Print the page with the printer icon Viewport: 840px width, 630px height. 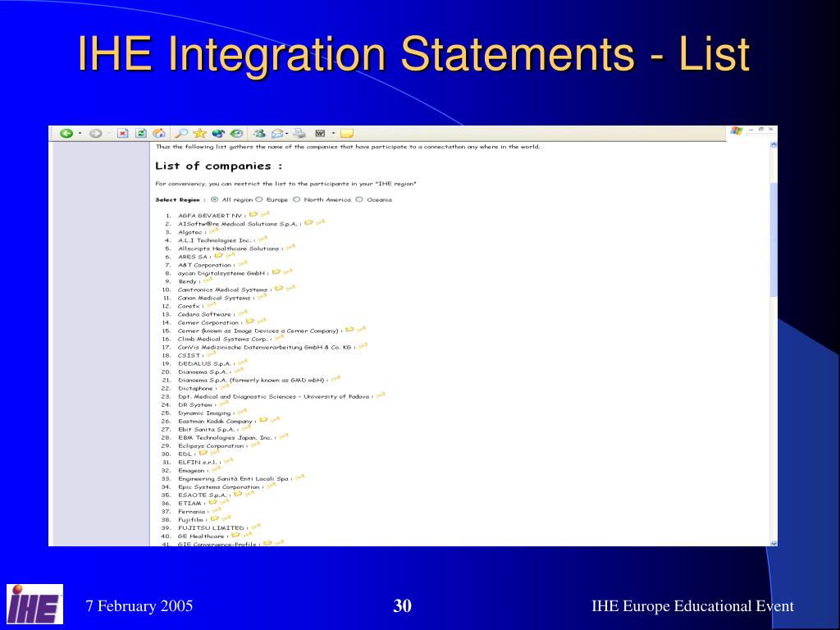tap(299, 134)
